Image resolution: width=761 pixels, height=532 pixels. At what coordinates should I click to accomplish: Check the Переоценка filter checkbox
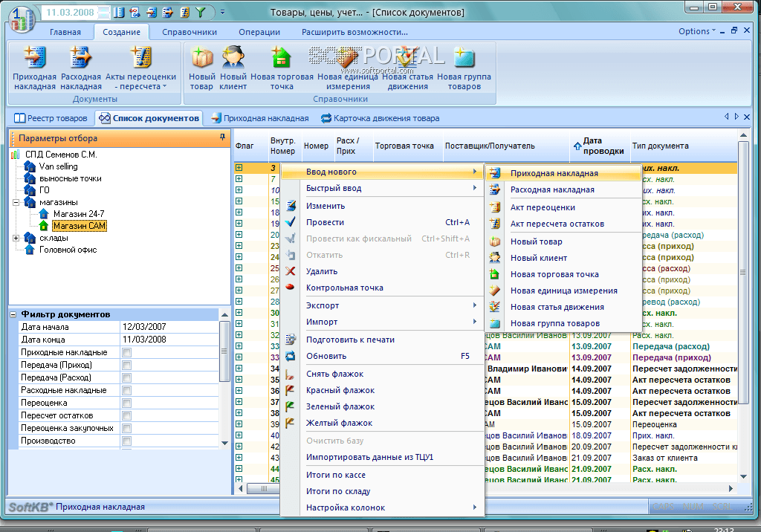click(x=126, y=403)
